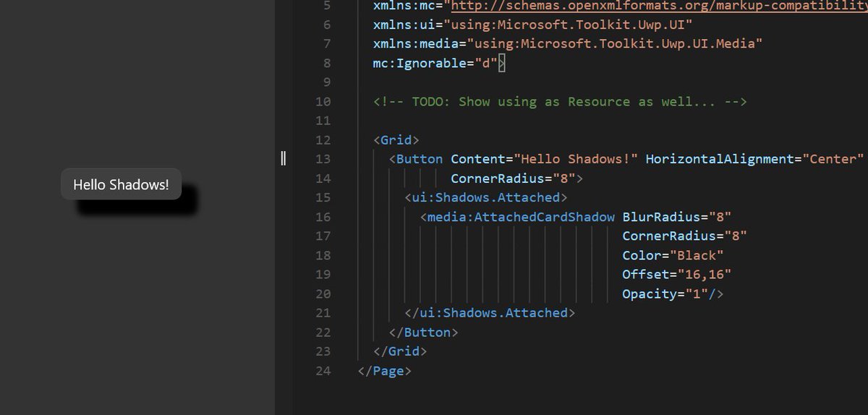
Task: Click the closing Page tag on line 24
Action: [385, 371]
